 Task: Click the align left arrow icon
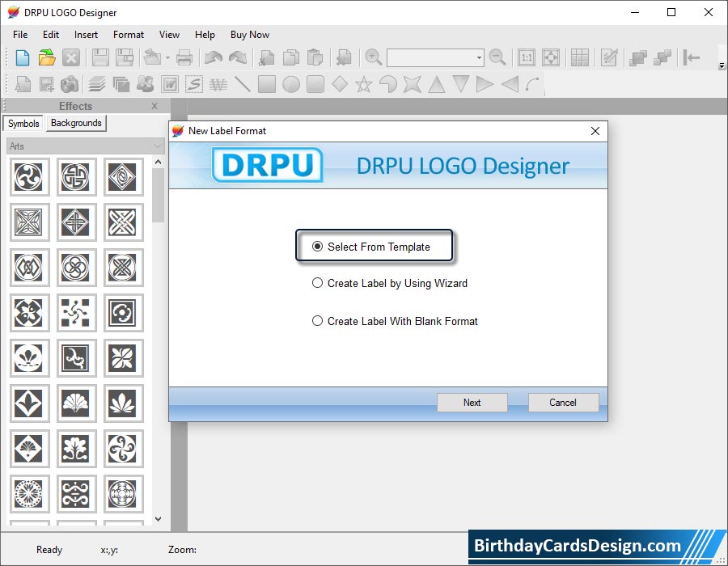[x=692, y=57]
